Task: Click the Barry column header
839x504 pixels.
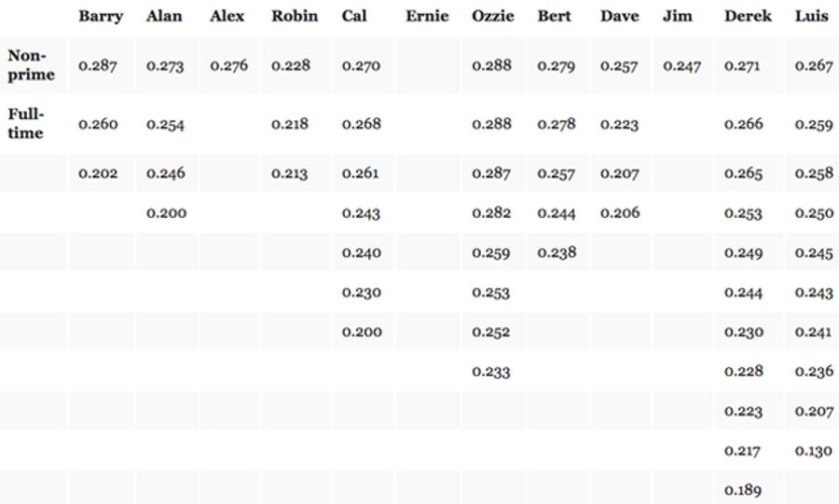Action: point(101,17)
